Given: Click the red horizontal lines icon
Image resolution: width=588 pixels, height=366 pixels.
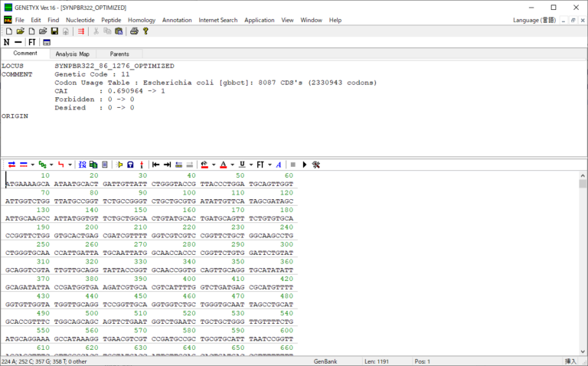Looking at the screenshot, I should [81, 31].
